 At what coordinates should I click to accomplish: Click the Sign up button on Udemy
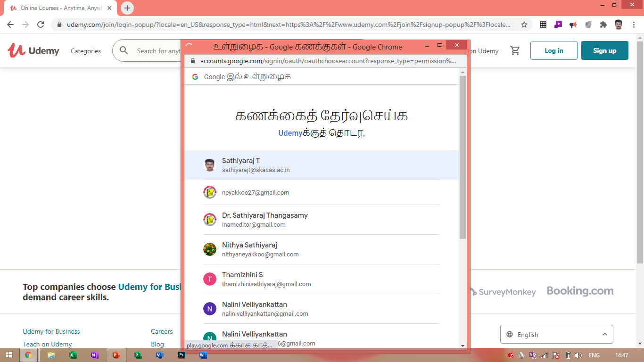605,50
